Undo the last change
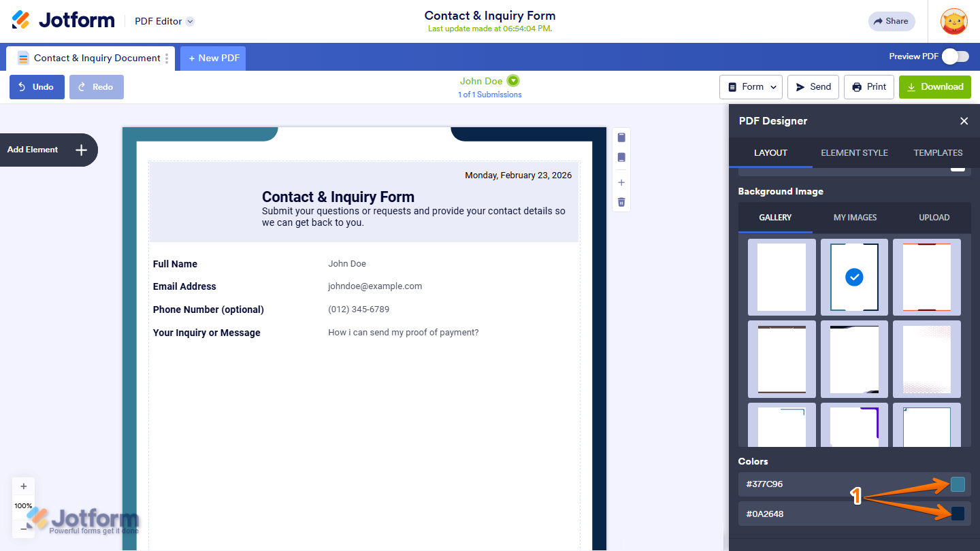Screen dimensions: 980x551 click(x=37, y=86)
